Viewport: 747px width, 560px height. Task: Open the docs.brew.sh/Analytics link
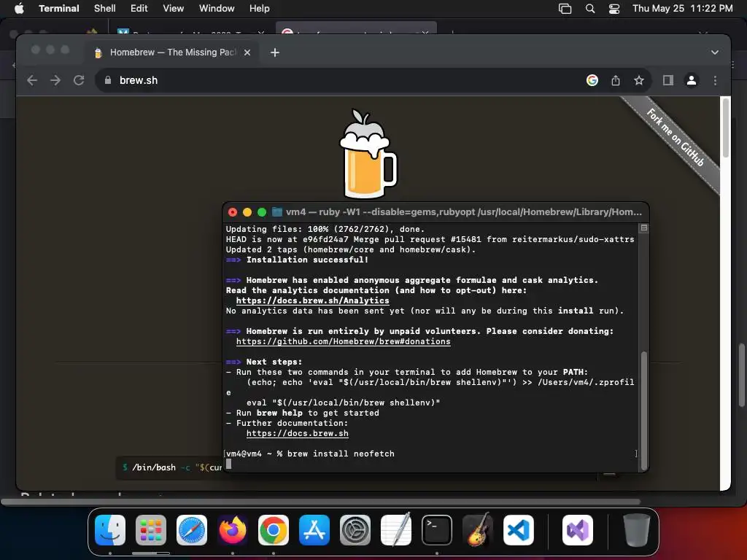tap(312, 300)
